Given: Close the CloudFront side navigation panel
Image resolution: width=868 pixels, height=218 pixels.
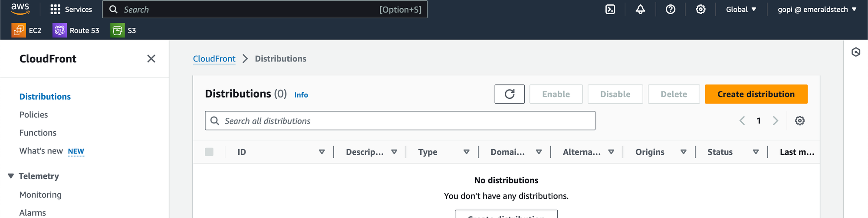Looking at the screenshot, I should click(151, 59).
